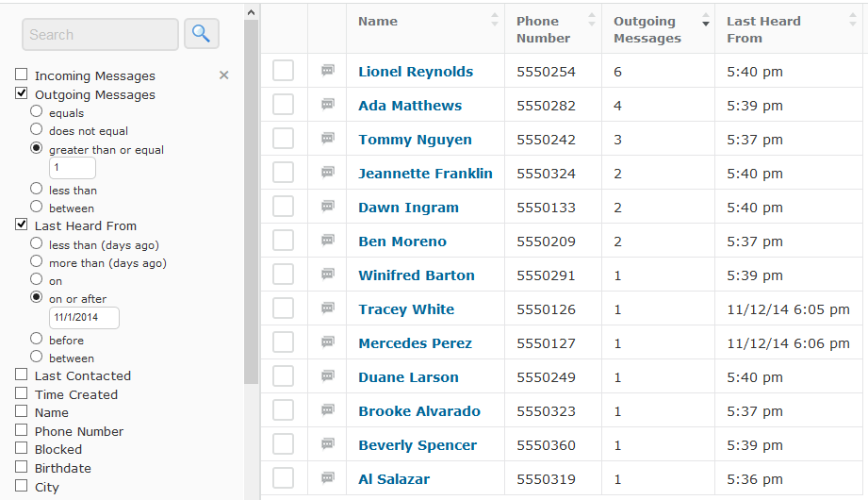Clear filters with the X icon
868x500 pixels.
(223, 75)
